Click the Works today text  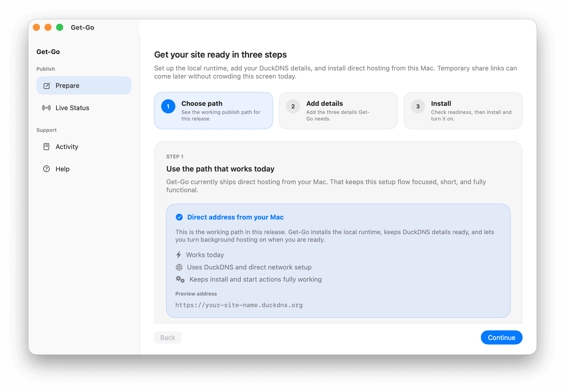[x=205, y=255]
